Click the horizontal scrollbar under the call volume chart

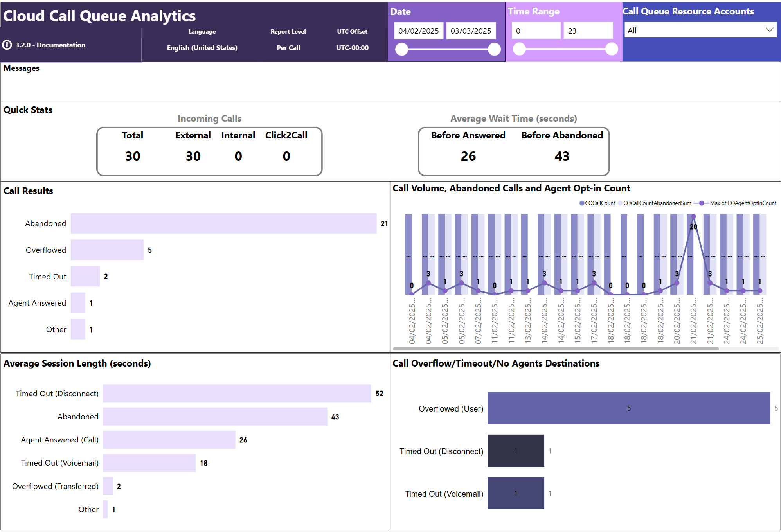click(556, 349)
